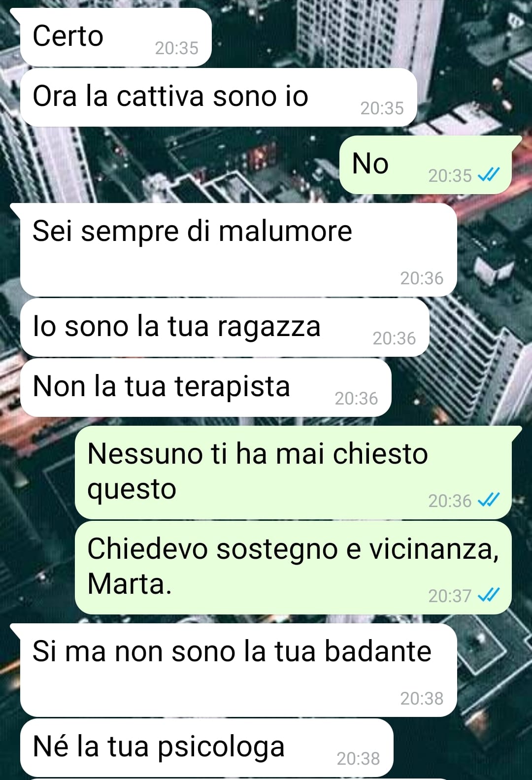
Task: Click the 20:38 timestamp beside 'Né la tua psicologa'
Action: [358, 759]
